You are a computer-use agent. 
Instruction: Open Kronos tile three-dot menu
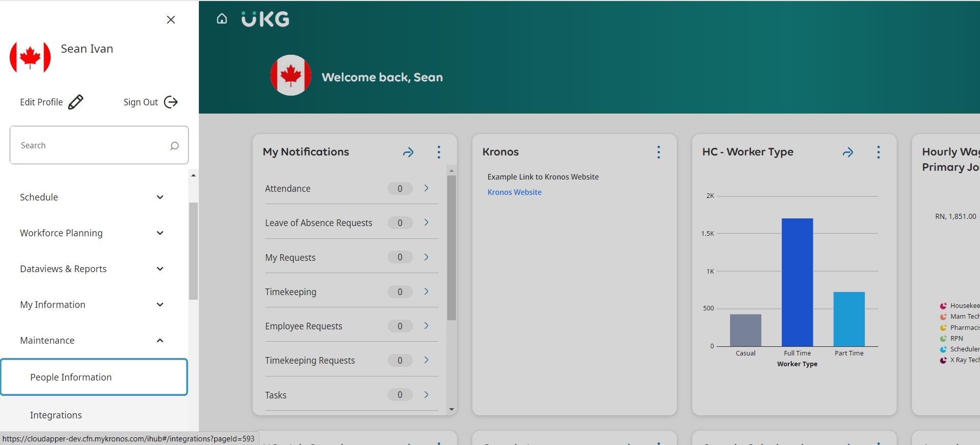pos(658,152)
